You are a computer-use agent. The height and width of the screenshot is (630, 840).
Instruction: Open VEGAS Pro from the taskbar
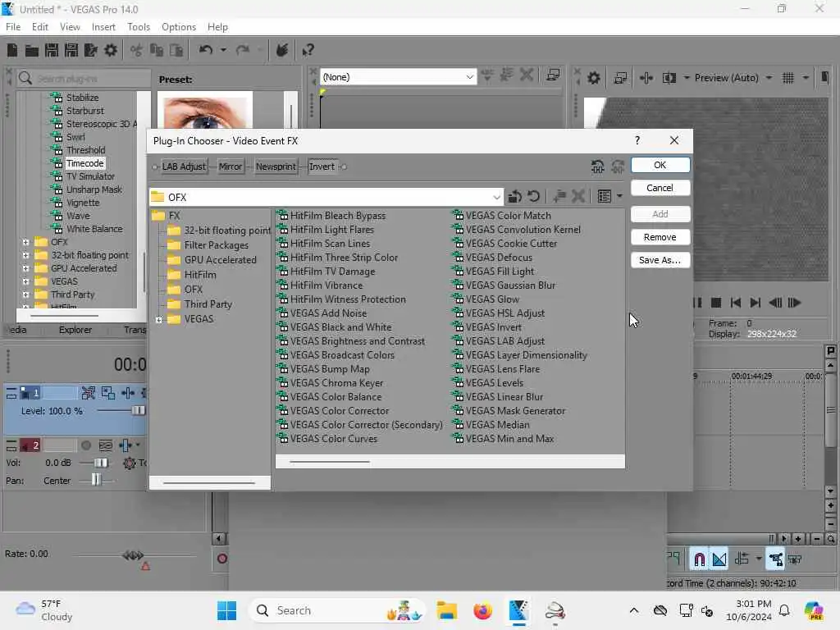pos(518,610)
